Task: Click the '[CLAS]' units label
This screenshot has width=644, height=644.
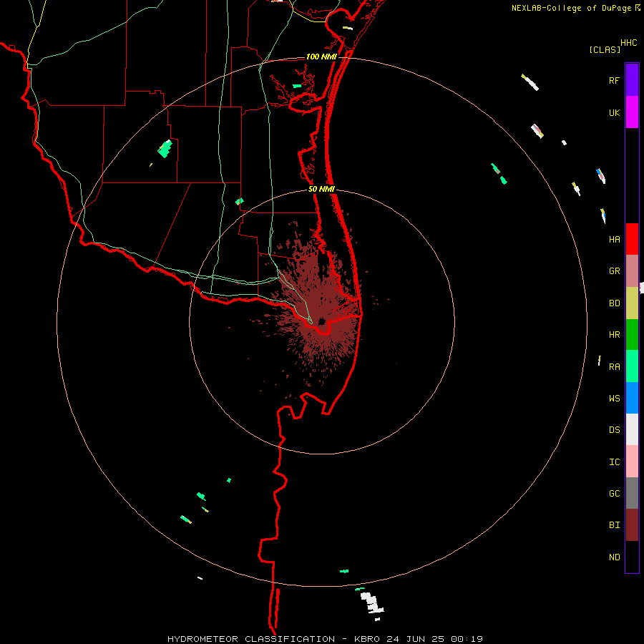Action: click(605, 50)
